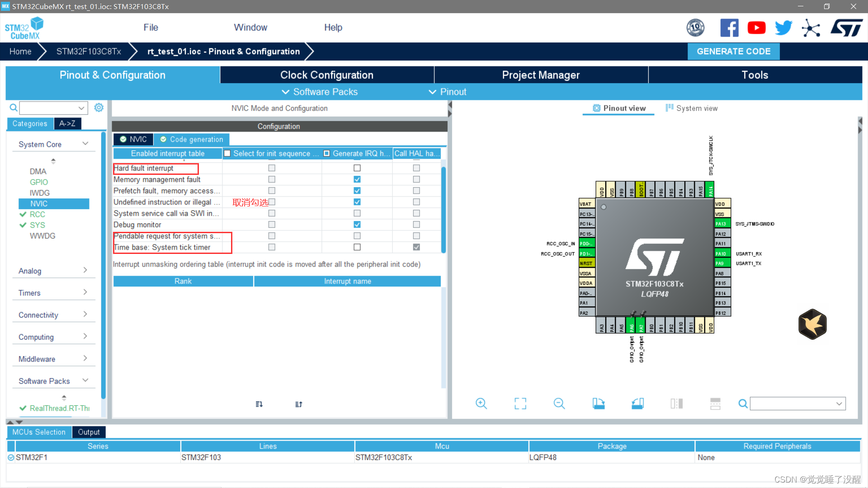Collapse the System Core category
Viewport: 868px width, 488px height.
pyautogui.click(x=85, y=144)
